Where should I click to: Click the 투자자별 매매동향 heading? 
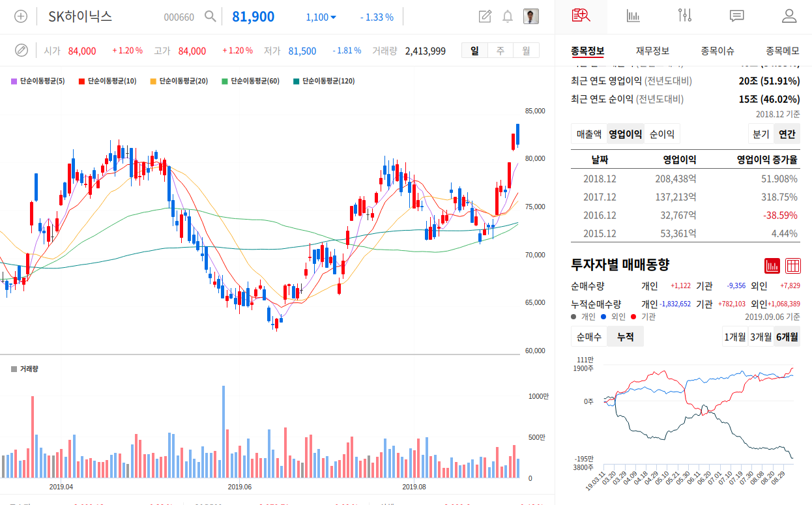point(620,265)
